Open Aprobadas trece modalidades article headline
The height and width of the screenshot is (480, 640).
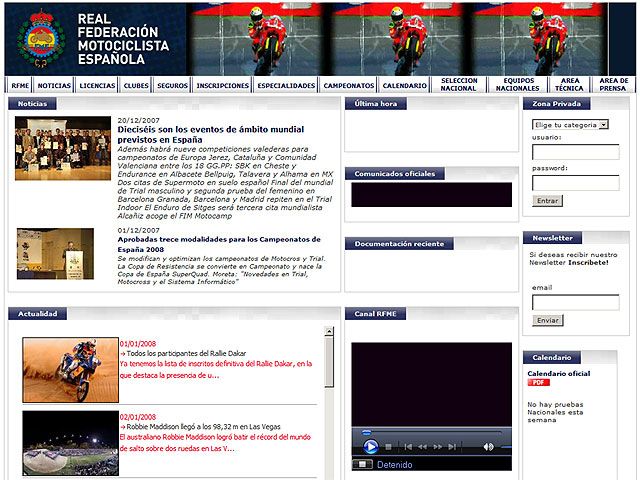pos(219,244)
